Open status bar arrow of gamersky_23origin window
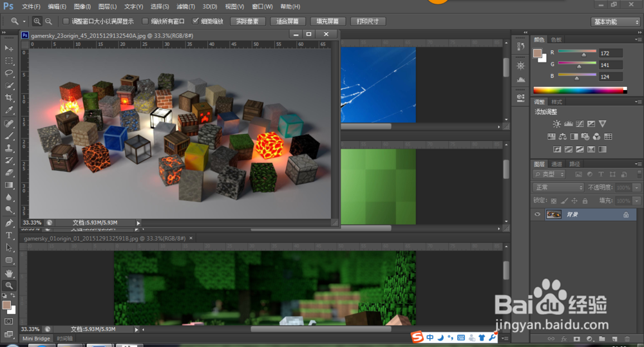This screenshot has width=644, height=347. click(x=138, y=223)
